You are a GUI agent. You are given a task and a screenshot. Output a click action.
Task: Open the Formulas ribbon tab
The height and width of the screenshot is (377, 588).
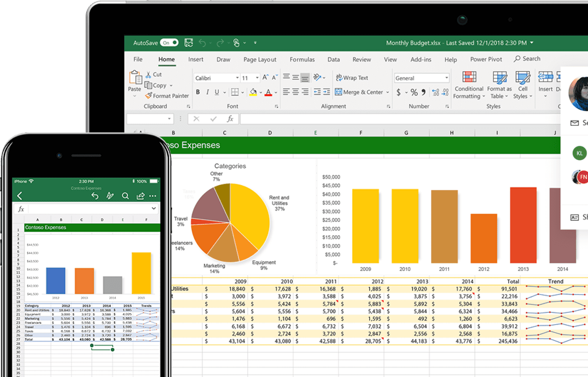point(302,59)
